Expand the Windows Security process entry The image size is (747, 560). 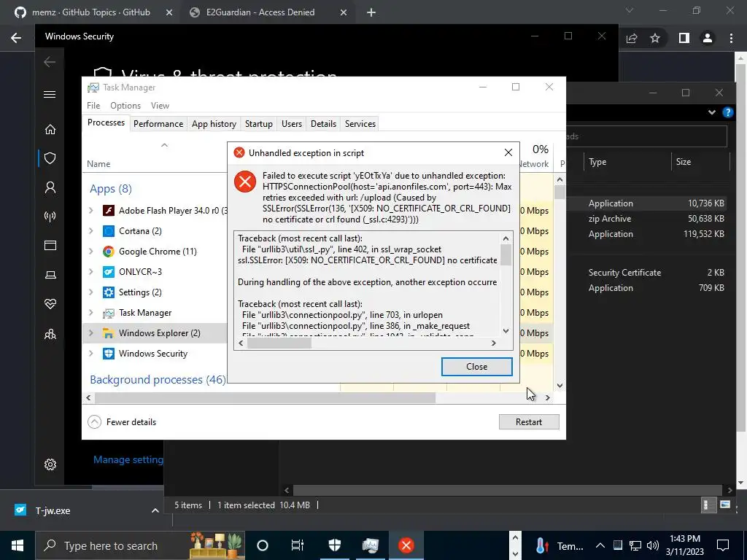91,354
